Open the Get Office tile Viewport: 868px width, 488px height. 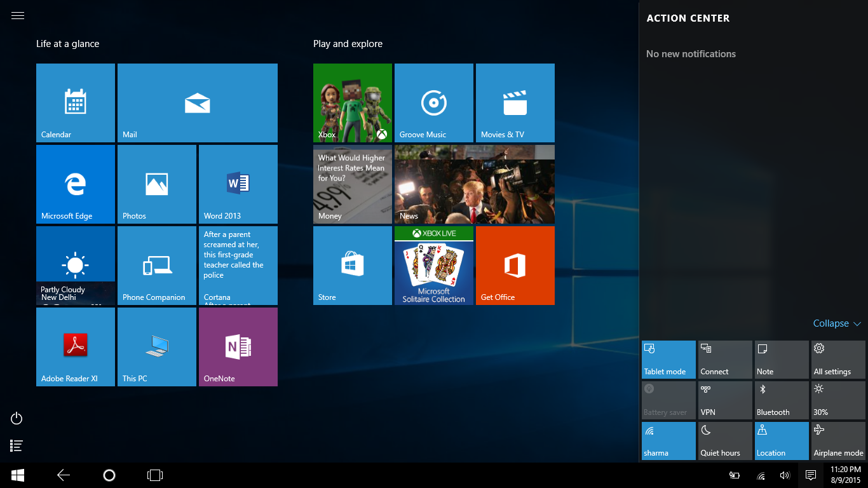coord(515,266)
